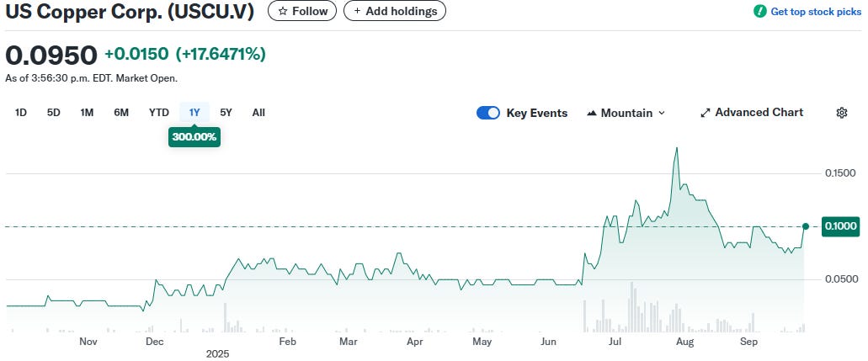868x361 pixels.
Task: Toggle the Key Events switch
Action: [487, 113]
